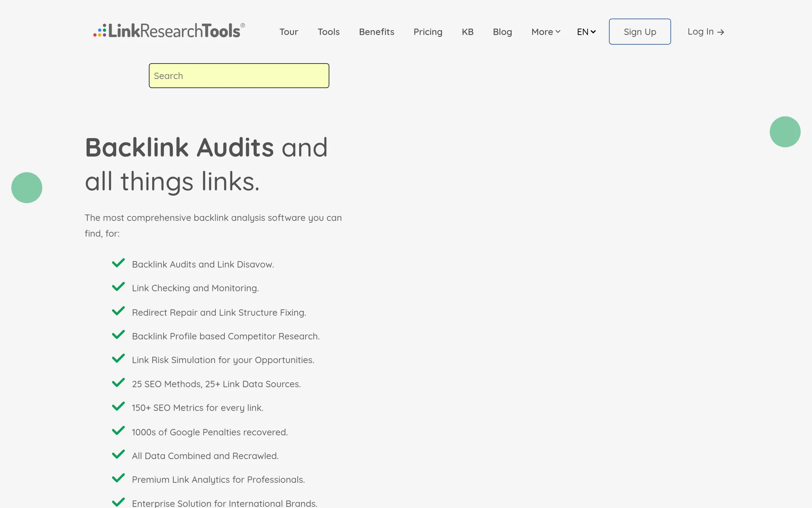The image size is (812, 508).
Task: Click the checkmark beside Backlink Audits and Link Disavow
Action: pos(118,263)
